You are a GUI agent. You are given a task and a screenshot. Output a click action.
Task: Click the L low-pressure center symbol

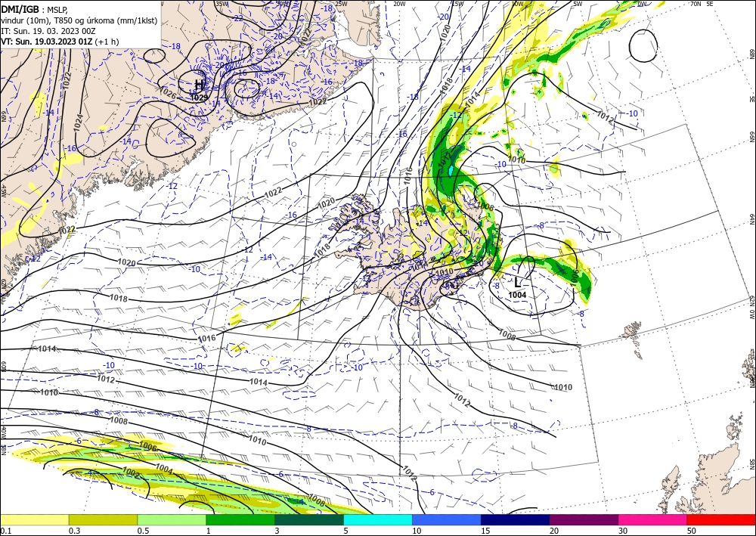518,283
